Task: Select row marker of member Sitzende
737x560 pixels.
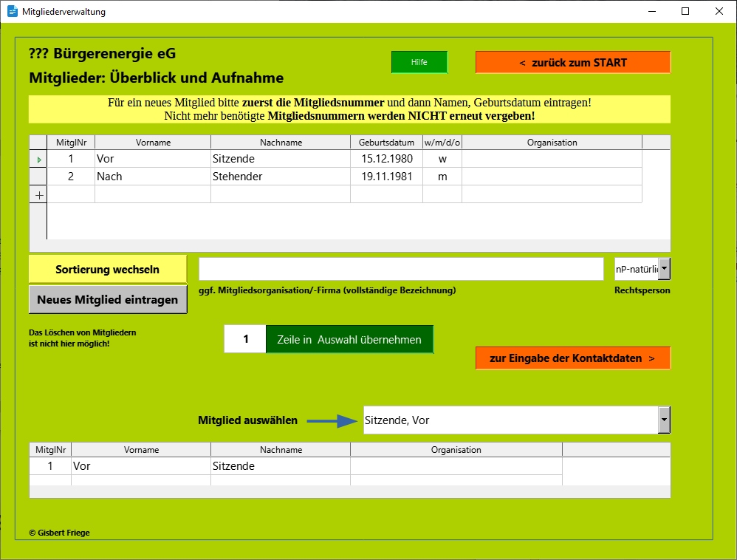Action: (x=38, y=159)
